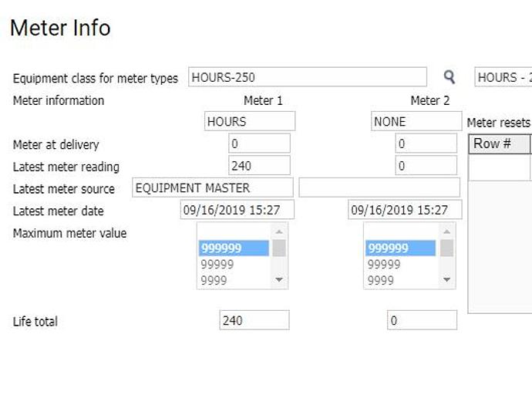The image size is (532, 405).
Task: Select 99999 in Meter 1 maximum value list
Action: tap(234, 265)
